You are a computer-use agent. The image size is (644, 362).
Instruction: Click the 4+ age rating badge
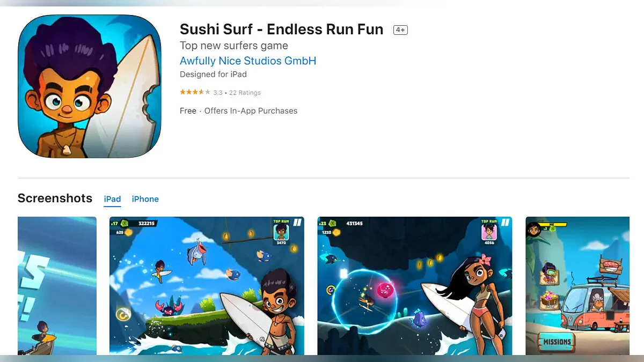[400, 30]
